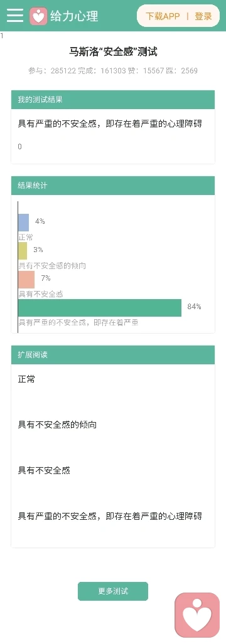
Task: Click the yellow 3% bar
Action: point(23,251)
